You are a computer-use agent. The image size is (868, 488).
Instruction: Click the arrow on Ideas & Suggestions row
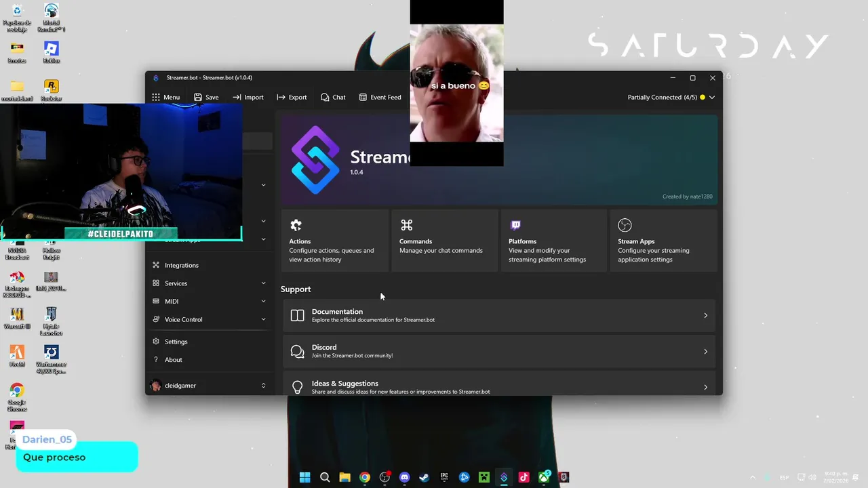(705, 387)
